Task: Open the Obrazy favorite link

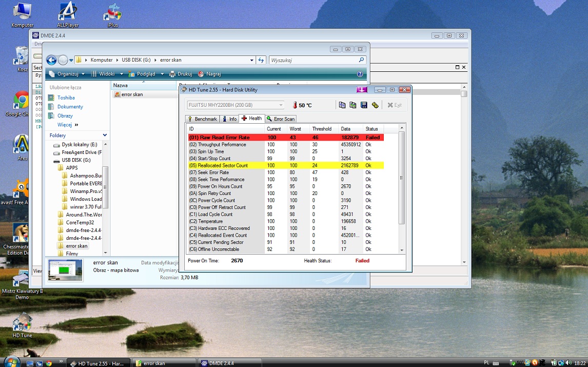Action: (65, 115)
